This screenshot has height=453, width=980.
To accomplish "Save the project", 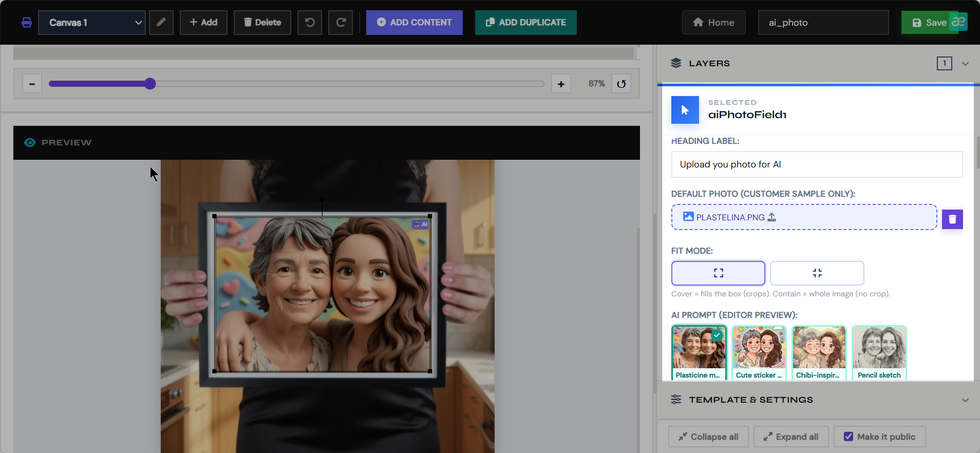I will 930,23.
